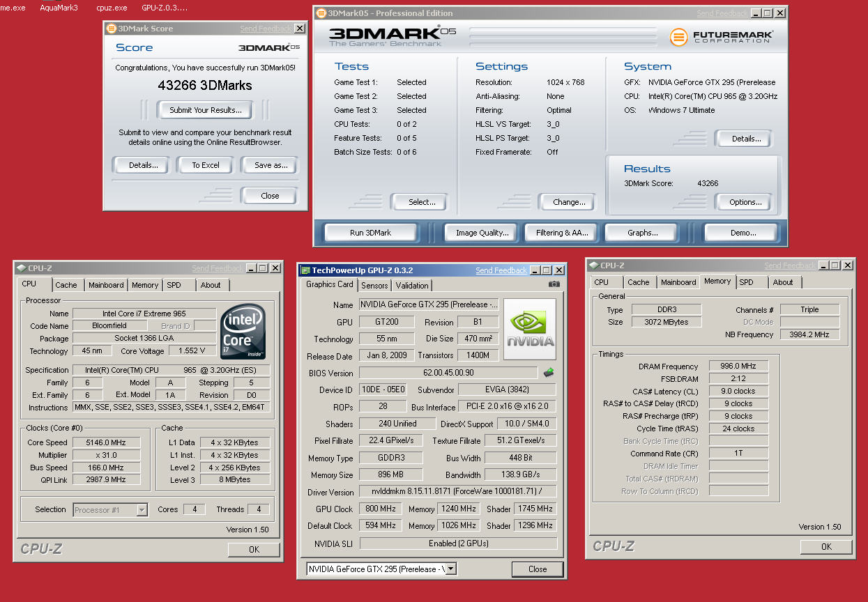Click the Intel Core i7 logo in CPU-Z
The height and width of the screenshot is (602, 868).
(x=243, y=331)
